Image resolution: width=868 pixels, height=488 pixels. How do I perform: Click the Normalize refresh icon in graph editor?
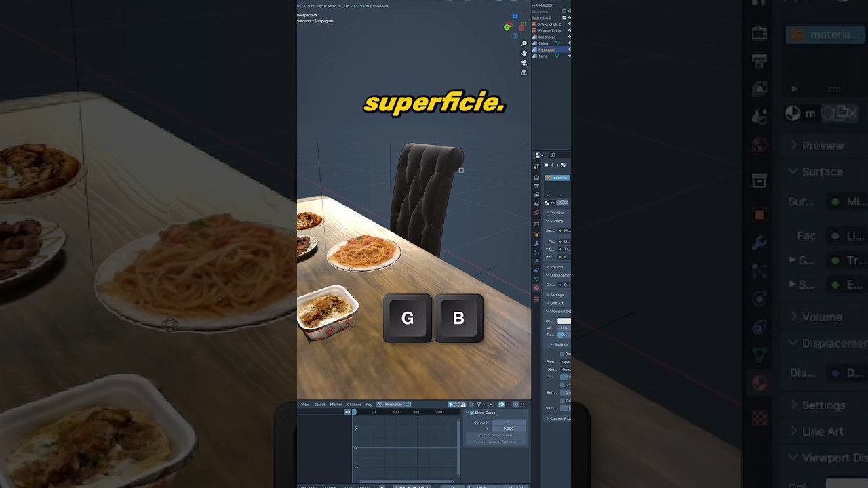tap(408, 405)
